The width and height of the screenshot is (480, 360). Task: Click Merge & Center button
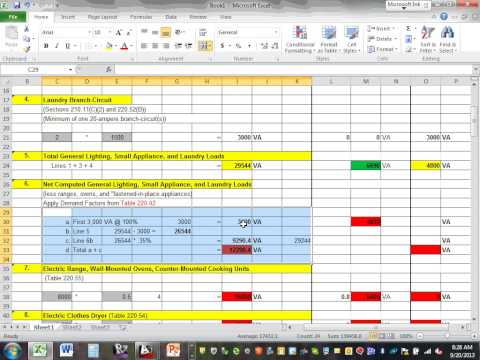coord(205,46)
